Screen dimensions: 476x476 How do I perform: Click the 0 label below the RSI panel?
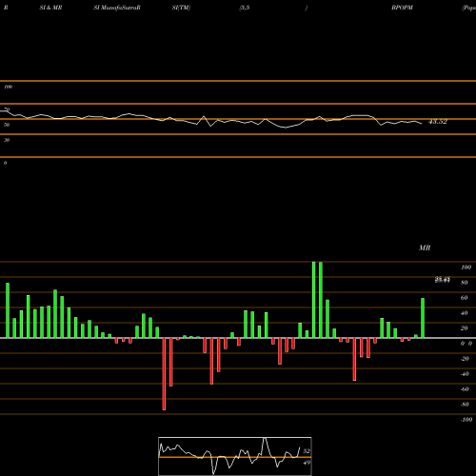5,163
